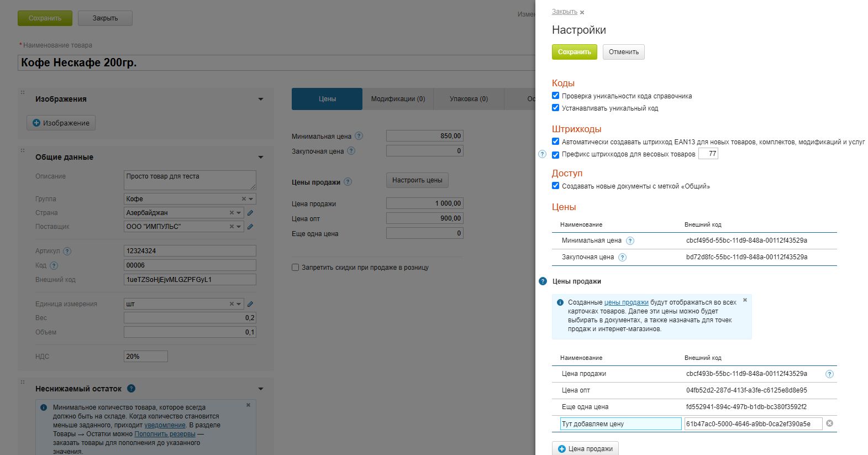Image resolution: width=868 pixels, height=455 pixels.
Task: Toggle Префикс штрихкодов для весовых товаров checkbox
Action: [x=555, y=155]
